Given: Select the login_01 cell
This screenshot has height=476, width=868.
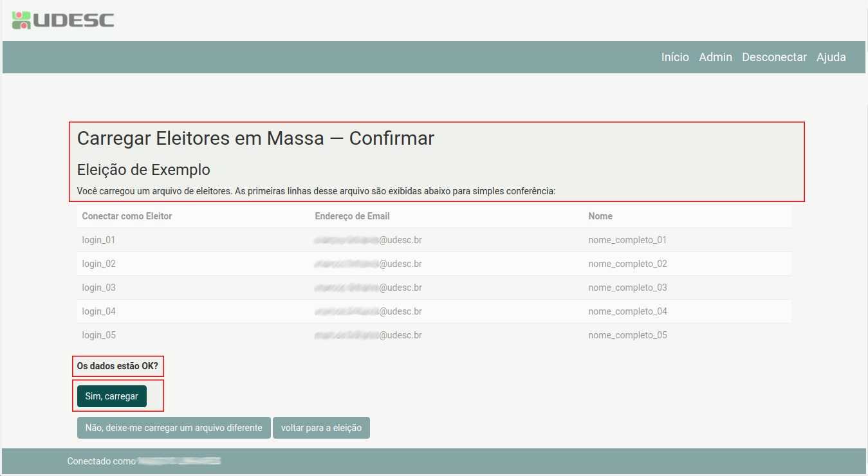Looking at the screenshot, I should point(98,240).
